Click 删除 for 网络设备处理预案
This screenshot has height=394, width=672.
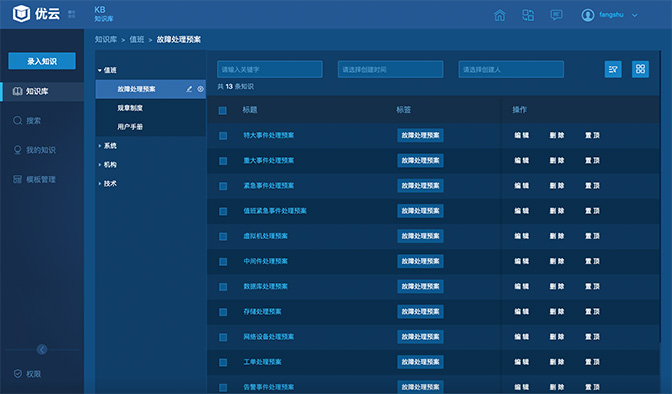[x=557, y=337]
